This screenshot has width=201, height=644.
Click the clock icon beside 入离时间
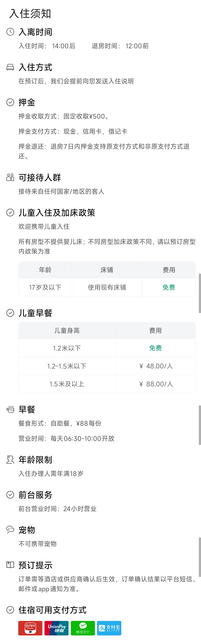coord(10,32)
